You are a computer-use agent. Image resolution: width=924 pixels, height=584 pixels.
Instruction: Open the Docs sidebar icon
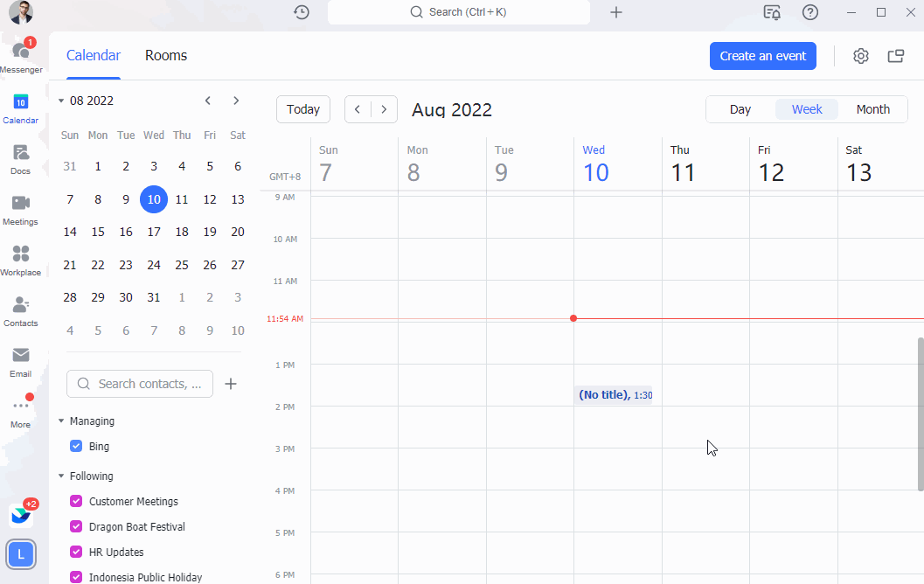[21, 157]
